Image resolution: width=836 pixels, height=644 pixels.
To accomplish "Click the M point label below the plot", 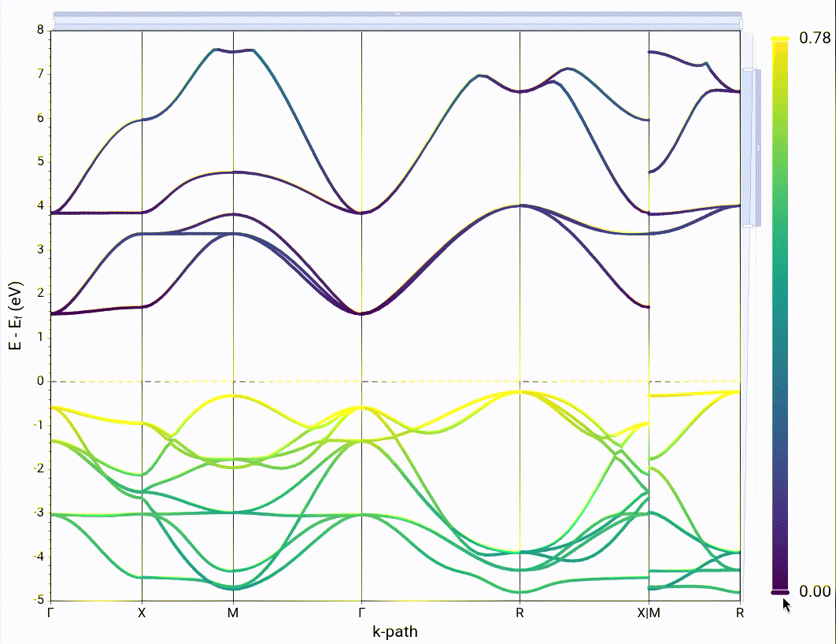I will click(233, 609).
